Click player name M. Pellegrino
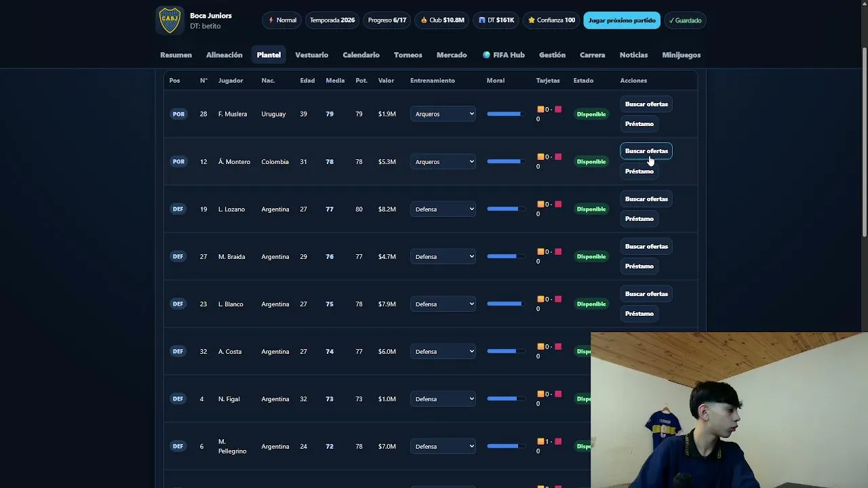This screenshot has height=488, width=868. (x=232, y=446)
